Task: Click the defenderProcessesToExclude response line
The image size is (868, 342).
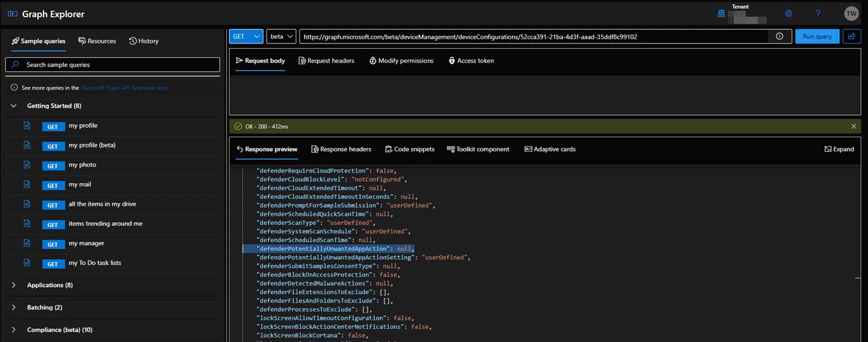Action: pos(314,309)
